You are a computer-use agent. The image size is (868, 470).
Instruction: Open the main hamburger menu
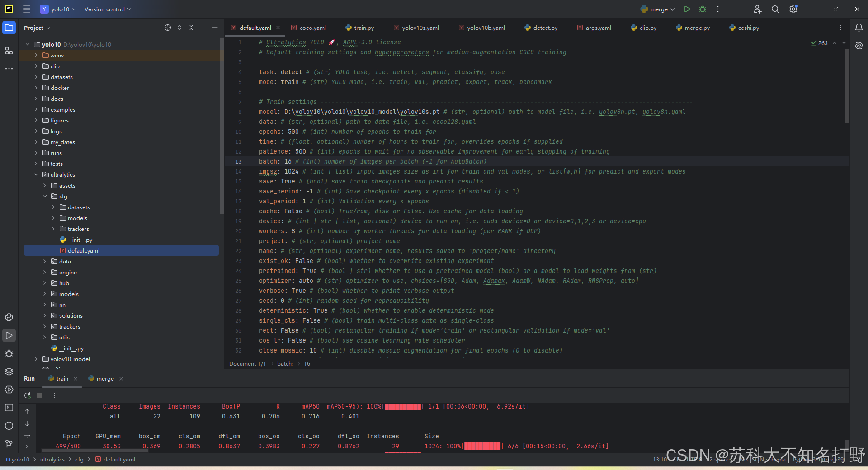tap(27, 9)
